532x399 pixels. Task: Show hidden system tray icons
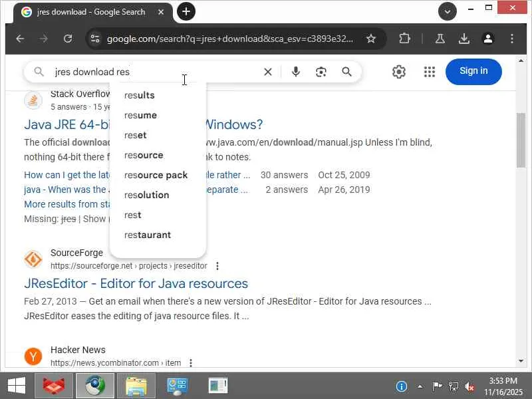(420, 386)
